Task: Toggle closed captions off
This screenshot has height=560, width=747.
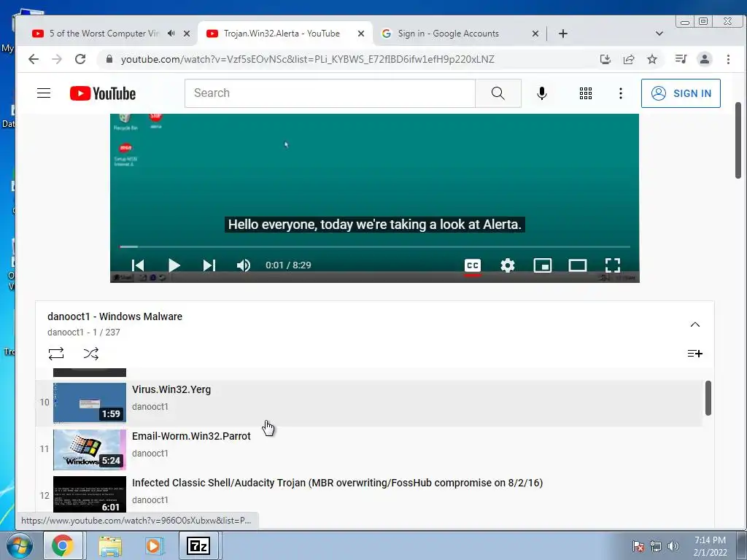Action: point(472,265)
